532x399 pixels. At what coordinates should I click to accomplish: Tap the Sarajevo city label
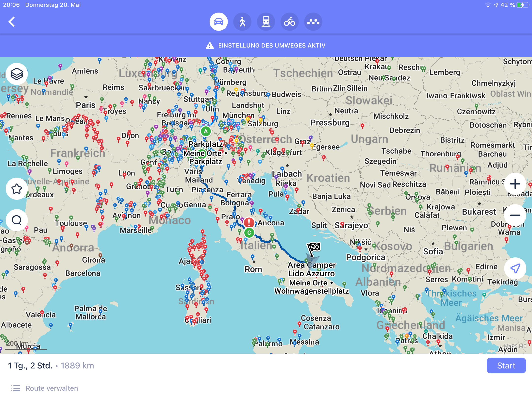pos(351,225)
